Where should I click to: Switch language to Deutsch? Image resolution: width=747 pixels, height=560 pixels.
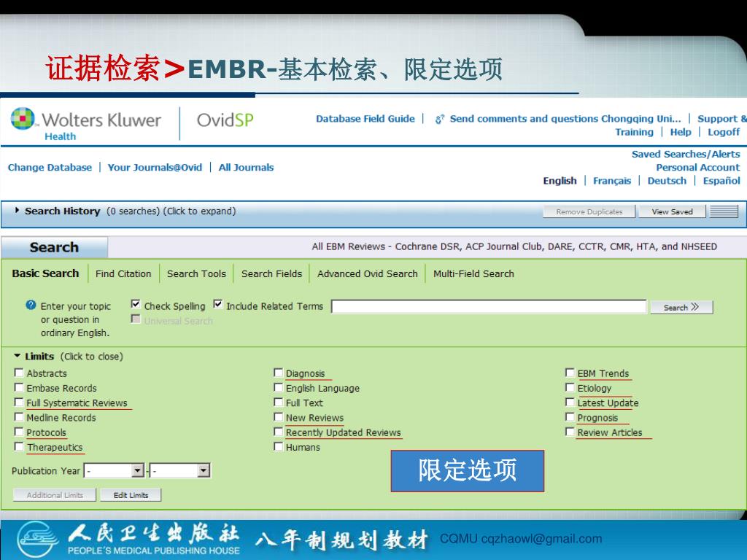(667, 181)
